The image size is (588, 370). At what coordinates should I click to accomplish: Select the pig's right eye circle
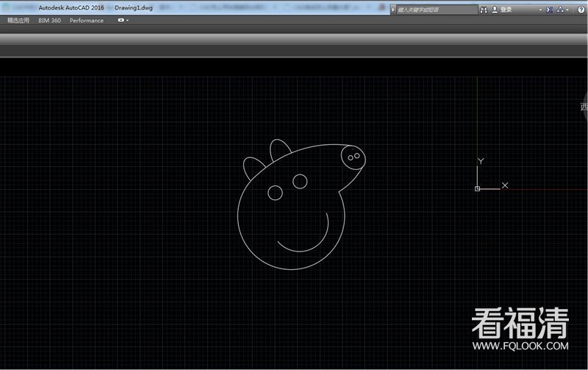300,181
